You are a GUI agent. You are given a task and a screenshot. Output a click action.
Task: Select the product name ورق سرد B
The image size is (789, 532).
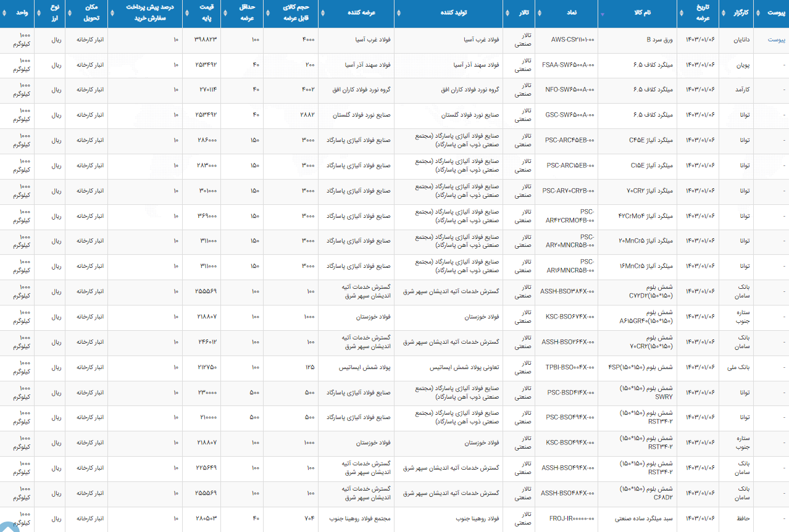point(659,39)
